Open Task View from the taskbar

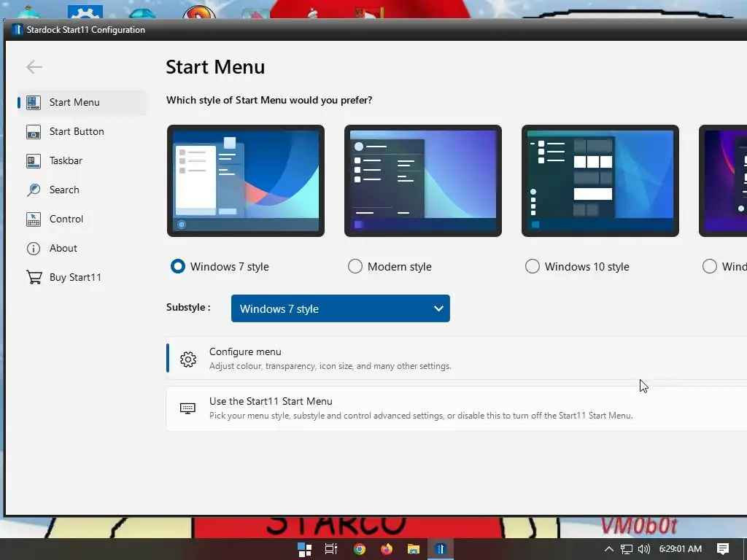[331, 549]
